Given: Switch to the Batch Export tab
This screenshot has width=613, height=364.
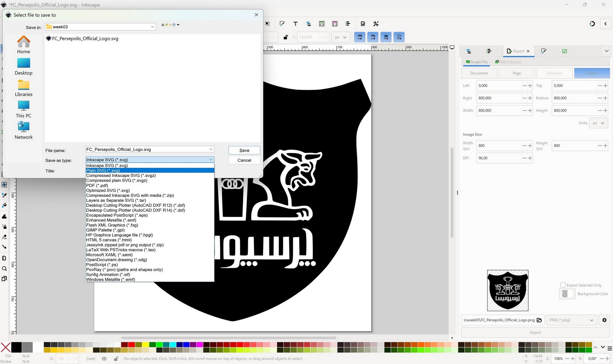Looking at the screenshot, I should 508,62.
